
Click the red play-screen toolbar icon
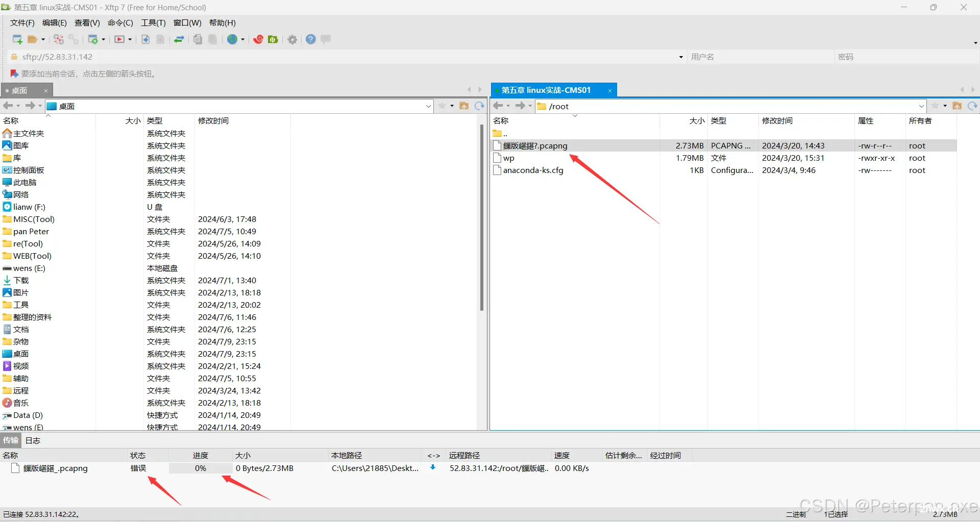point(119,39)
